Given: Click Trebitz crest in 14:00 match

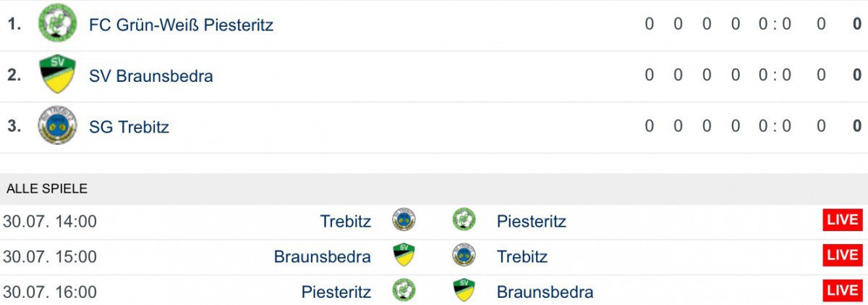Looking at the screenshot, I should pos(404,220).
